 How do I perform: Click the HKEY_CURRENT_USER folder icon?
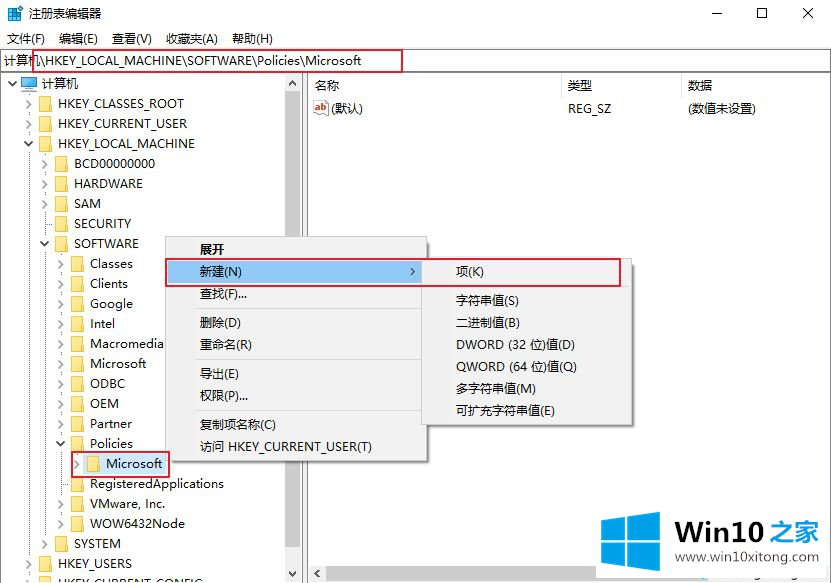(46, 124)
